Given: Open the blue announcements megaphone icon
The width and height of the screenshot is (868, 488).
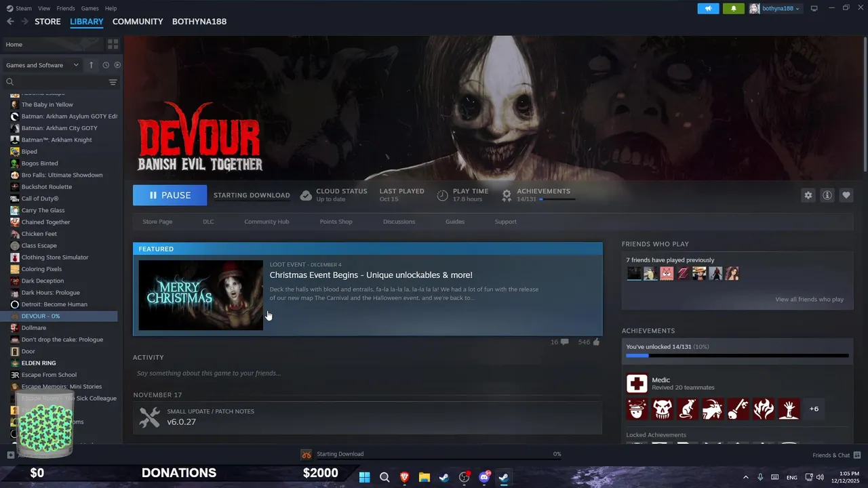Looking at the screenshot, I should [x=708, y=9].
